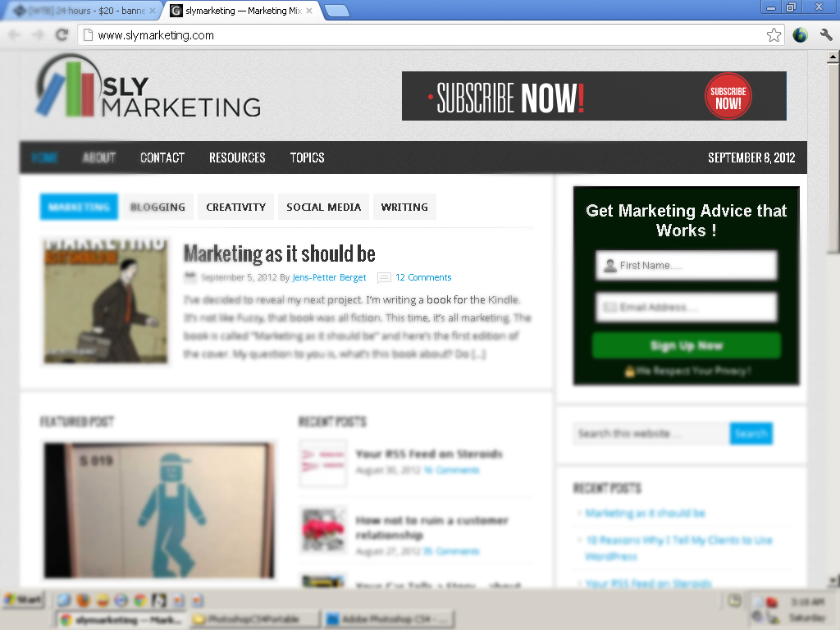Click the blue Search button

751,433
